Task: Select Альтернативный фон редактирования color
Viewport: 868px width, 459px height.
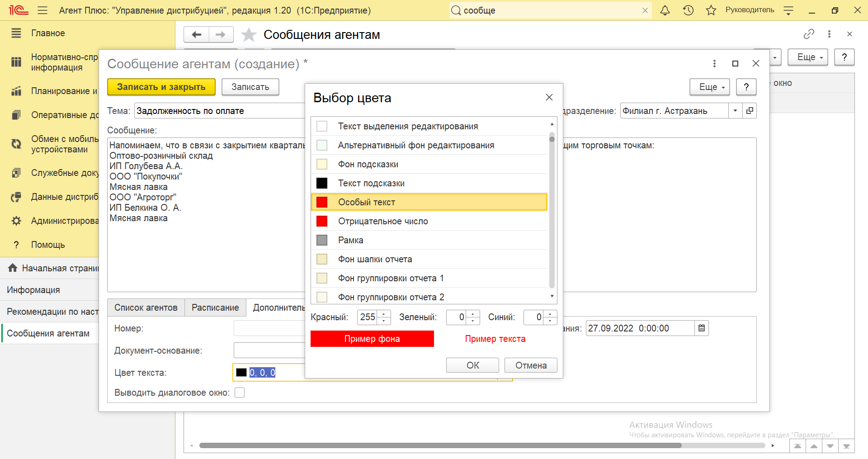Action: [429, 145]
